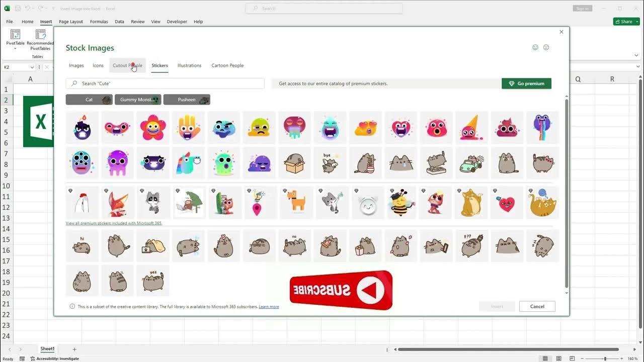644x362 pixels.
Task: Select the Pusheen with popcorn sticker
Action: (x=365, y=245)
